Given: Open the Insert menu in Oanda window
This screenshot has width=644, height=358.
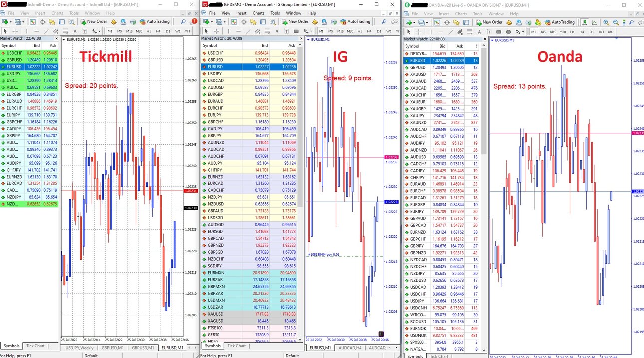Looking at the screenshot, I should point(444,14).
